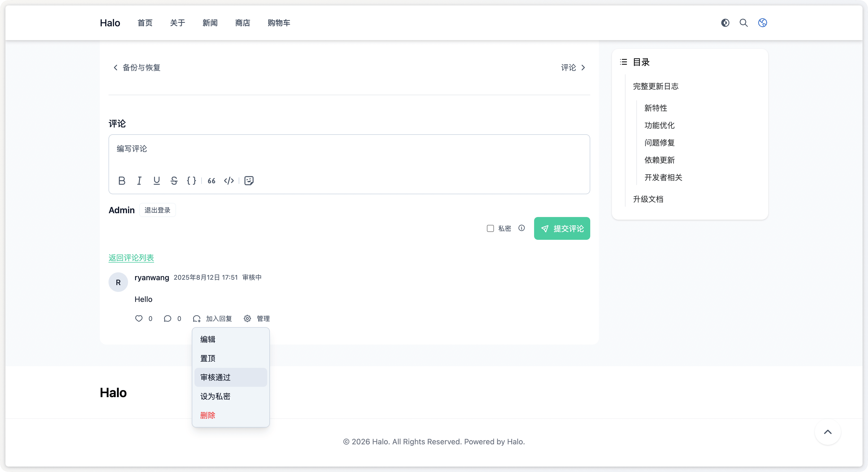Apply strikethrough formatting in comment editor
868x472 pixels.
click(174, 181)
